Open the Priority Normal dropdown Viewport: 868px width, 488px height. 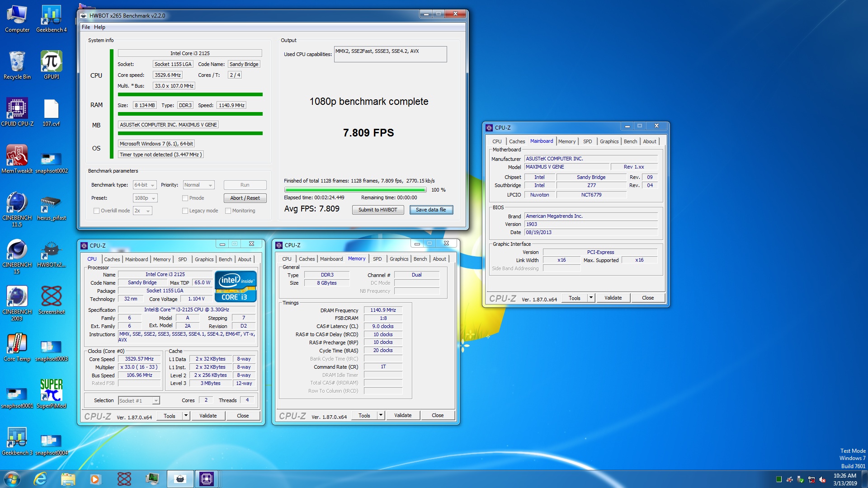[198, 185]
